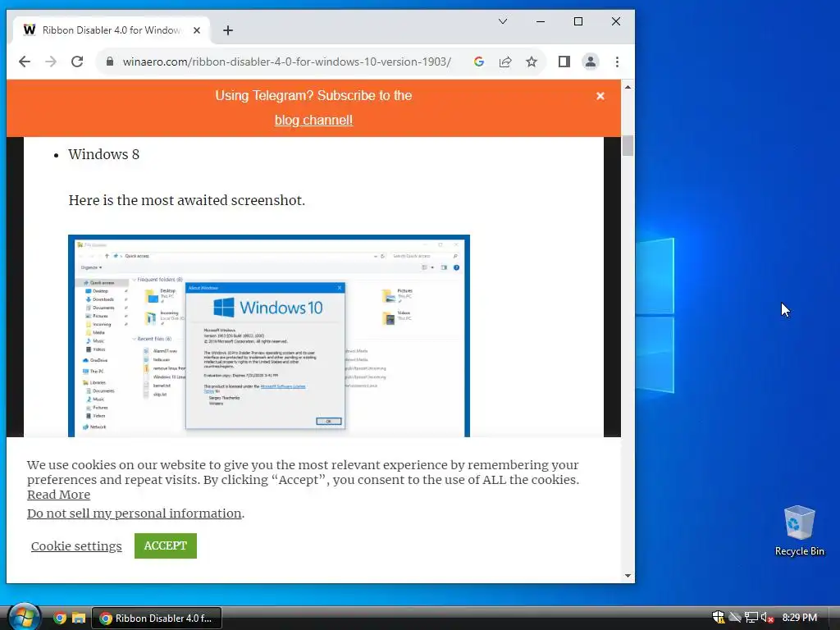The image size is (840, 630).
Task: Select the Ribbon Disabler 4.0 tab
Action: 111,30
